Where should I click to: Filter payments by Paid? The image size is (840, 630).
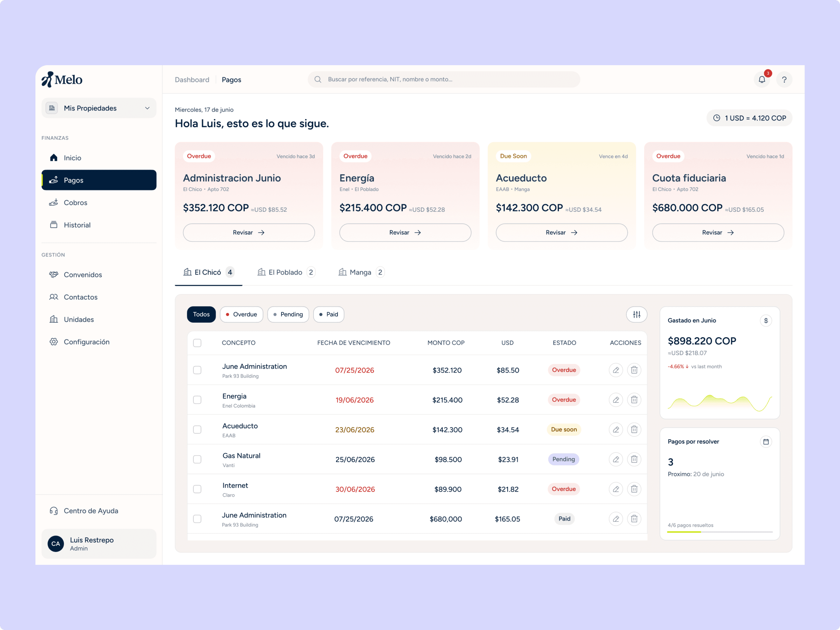(329, 314)
